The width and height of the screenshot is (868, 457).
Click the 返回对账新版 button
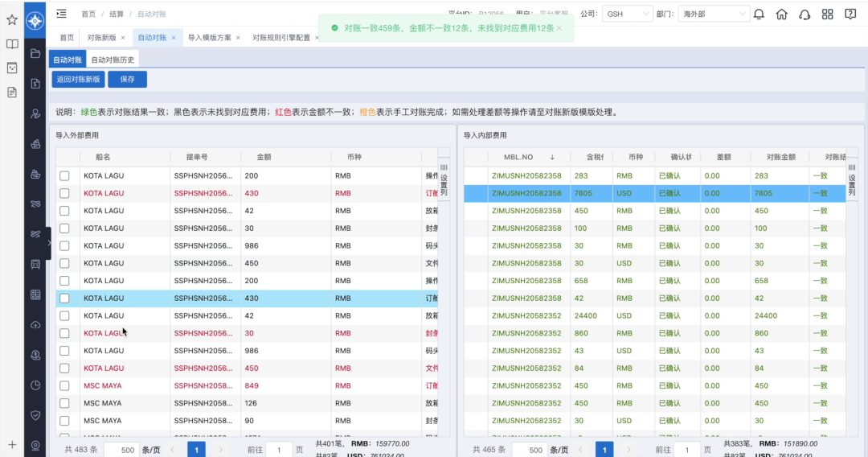pos(78,80)
